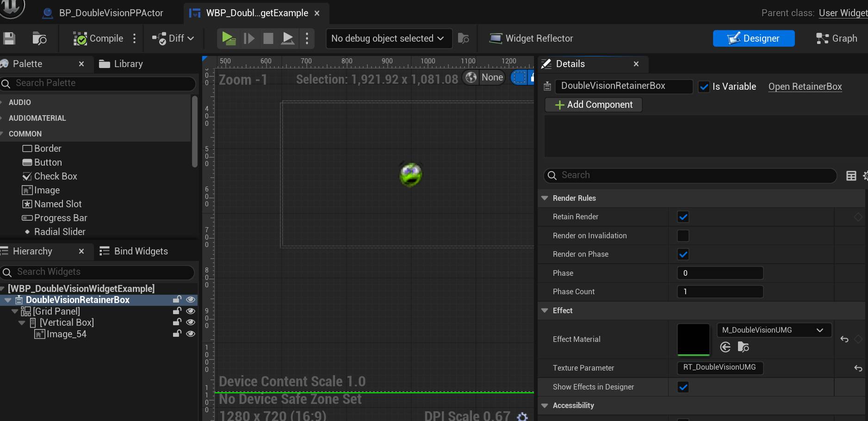
Task: Click the Browse to asset icon
Action: pyautogui.click(x=39, y=38)
